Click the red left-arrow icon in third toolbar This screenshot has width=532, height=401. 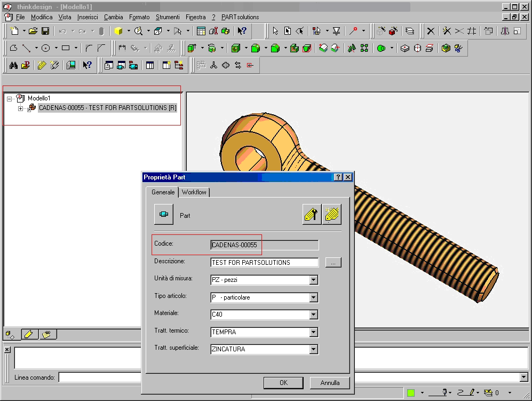[x=250, y=65]
